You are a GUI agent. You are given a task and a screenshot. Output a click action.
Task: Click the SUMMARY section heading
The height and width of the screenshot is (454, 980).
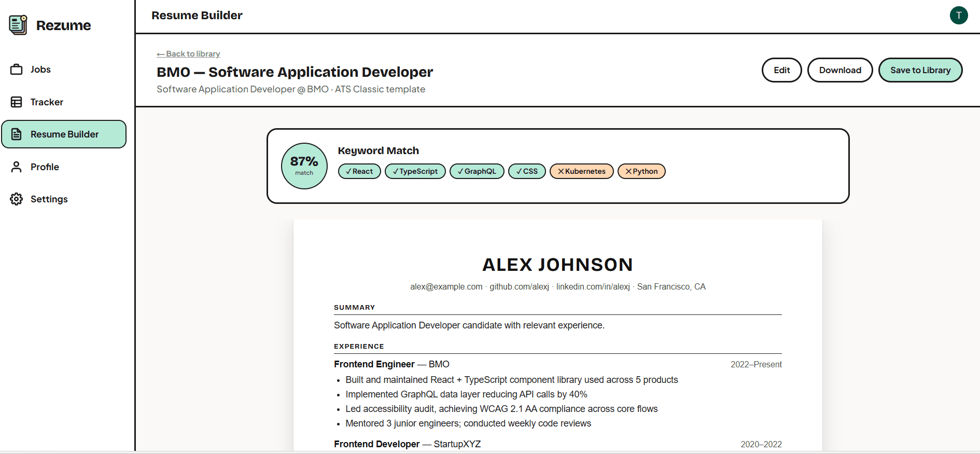point(354,308)
